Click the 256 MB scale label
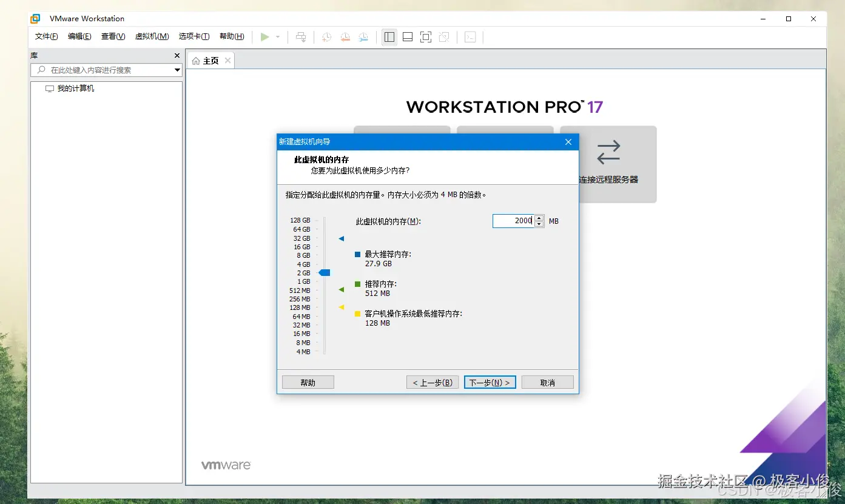This screenshot has width=845, height=504. tap(300, 299)
